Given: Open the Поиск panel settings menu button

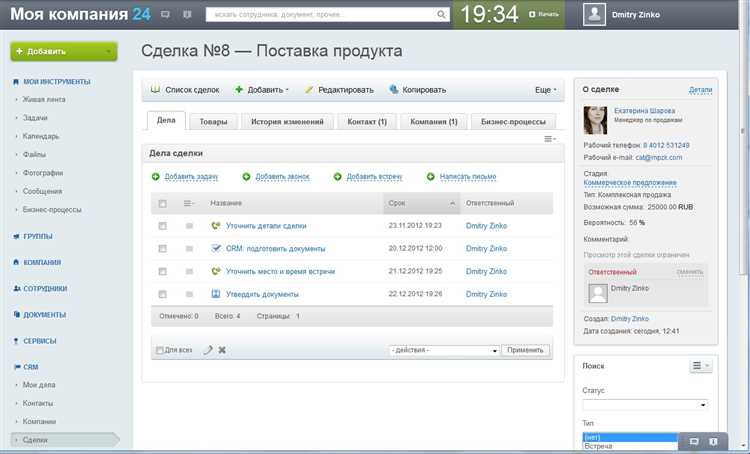Looking at the screenshot, I should (701, 366).
